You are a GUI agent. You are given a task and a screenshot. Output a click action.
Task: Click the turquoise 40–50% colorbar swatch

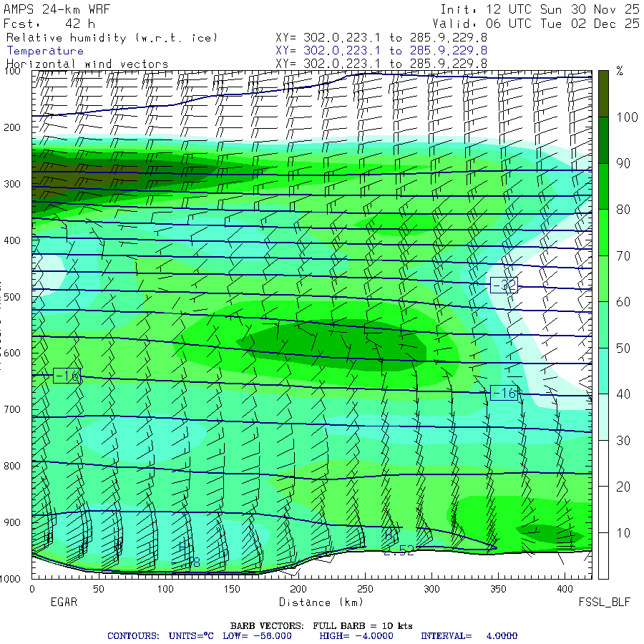pyautogui.click(x=603, y=371)
